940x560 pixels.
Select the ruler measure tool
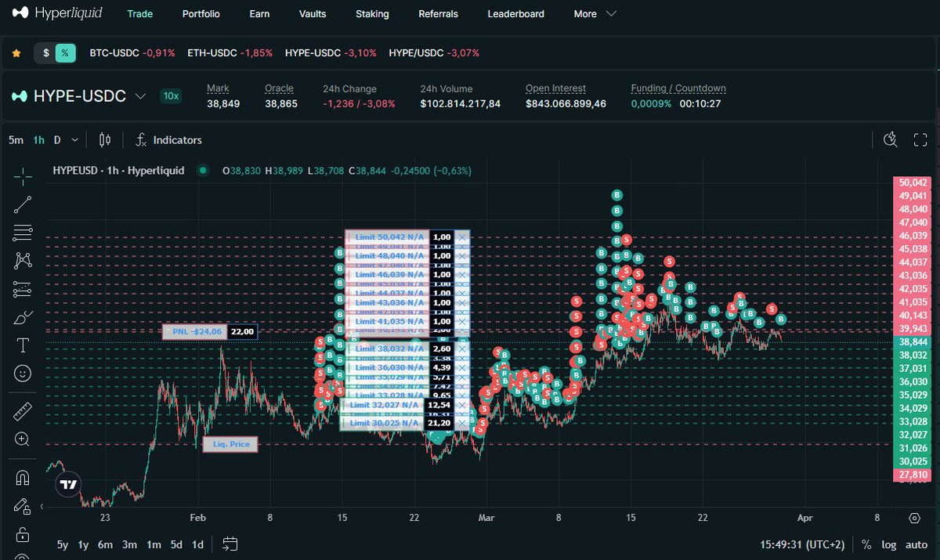[x=23, y=411]
